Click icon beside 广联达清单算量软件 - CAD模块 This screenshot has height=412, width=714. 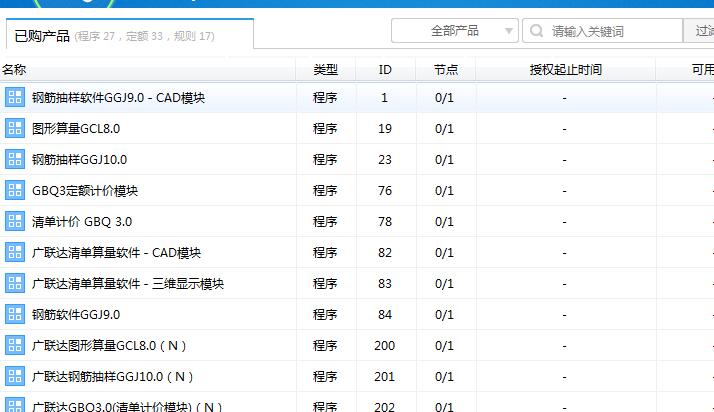(x=15, y=252)
